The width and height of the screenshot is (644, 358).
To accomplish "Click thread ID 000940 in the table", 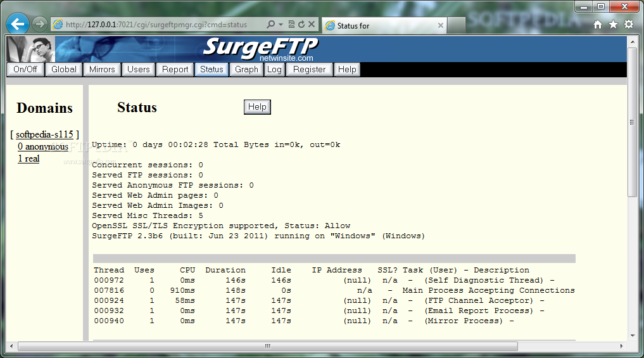I will point(109,321).
